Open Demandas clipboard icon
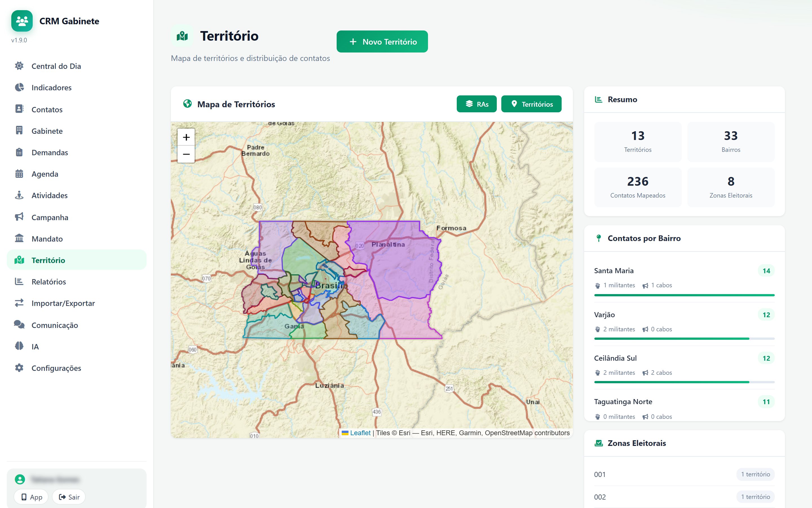 click(19, 152)
